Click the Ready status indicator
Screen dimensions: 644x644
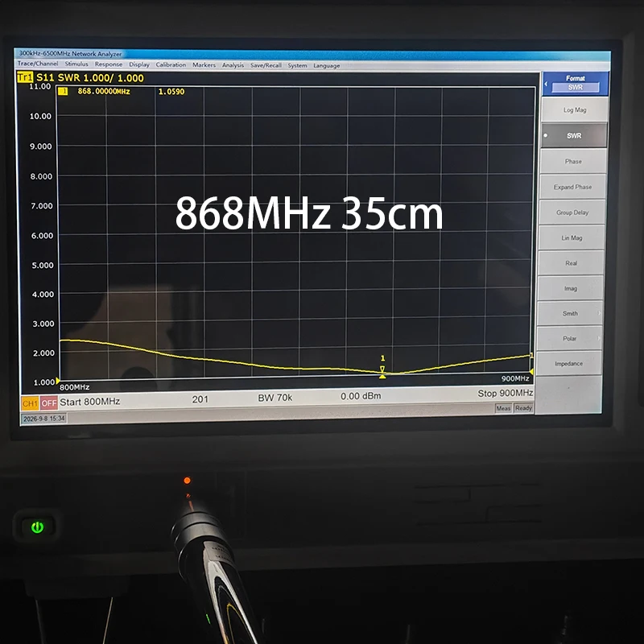click(x=523, y=408)
